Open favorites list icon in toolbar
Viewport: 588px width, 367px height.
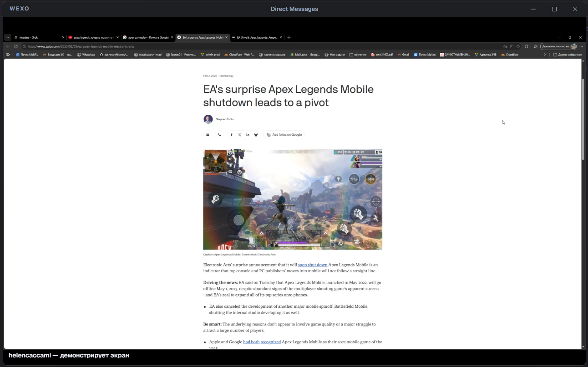pyautogui.click(x=536, y=46)
